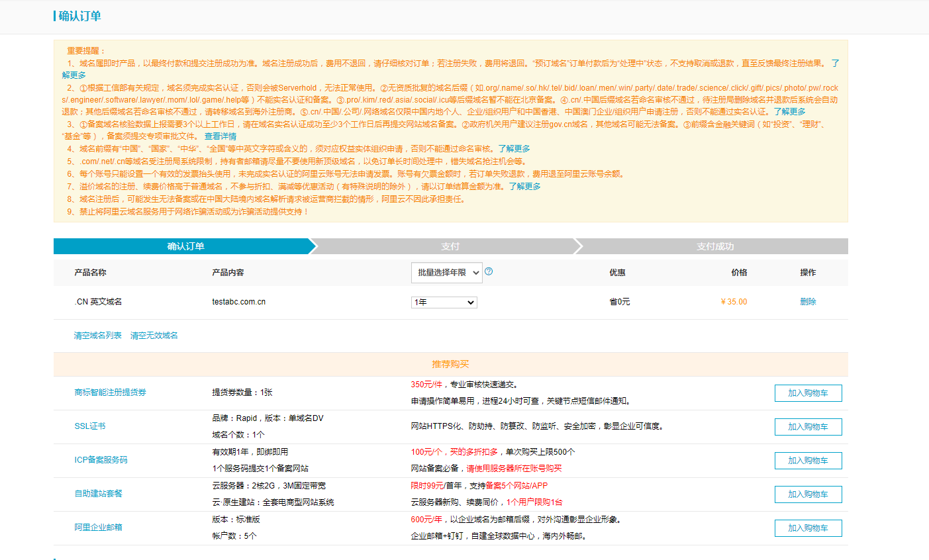Click the 版本：标准版 text
929x560 pixels.
pos(236,520)
